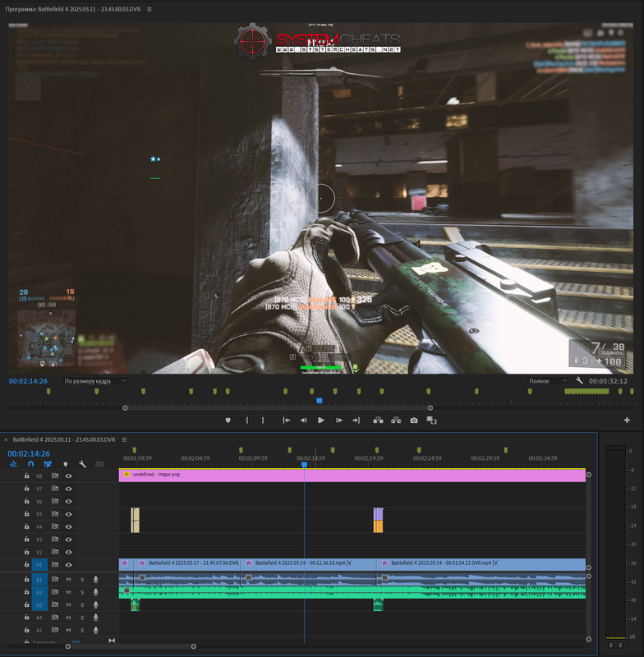Target audio track A3 header
This screenshot has height=657, width=644.
tap(39, 605)
